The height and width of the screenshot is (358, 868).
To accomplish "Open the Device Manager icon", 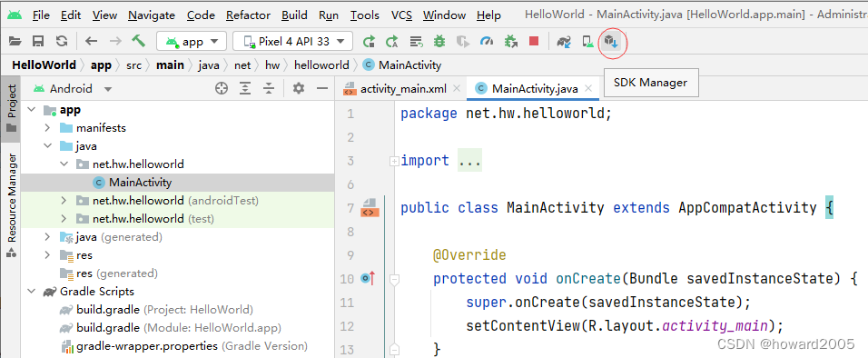I will point(587,41).
